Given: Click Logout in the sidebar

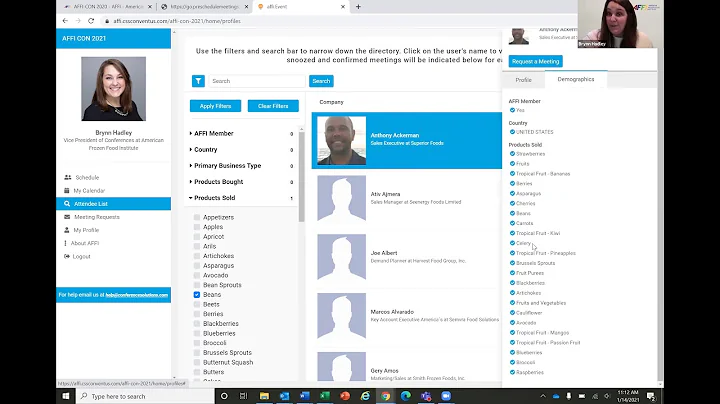Looking at the screenshot, I should (x=81, y=256).
